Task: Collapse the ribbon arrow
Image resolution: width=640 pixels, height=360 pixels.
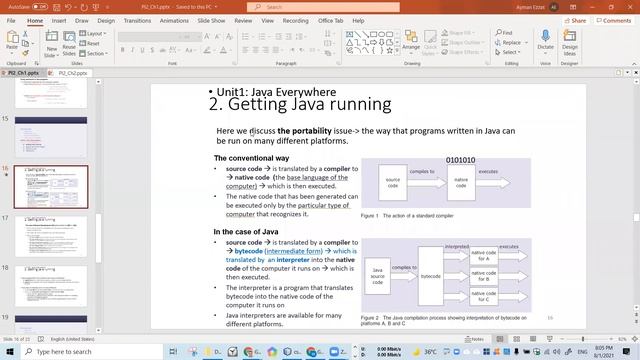Action: 634,64
